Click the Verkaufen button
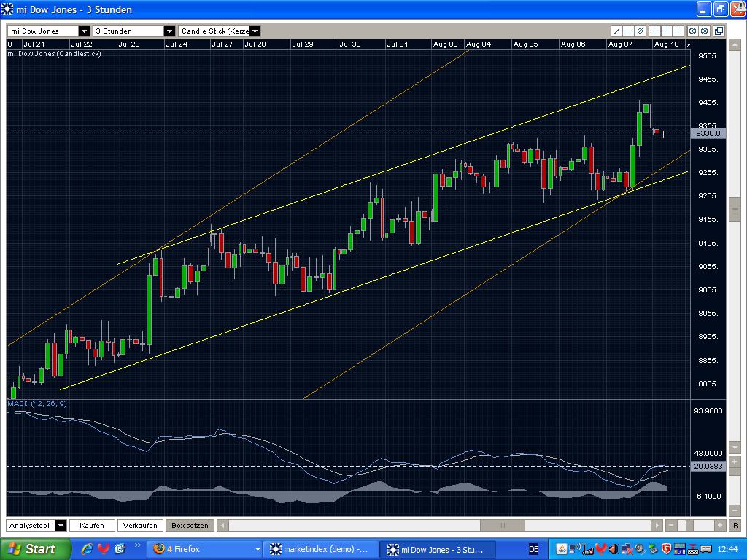The width and height of the screenshot is (747, 560). (140, 525)
